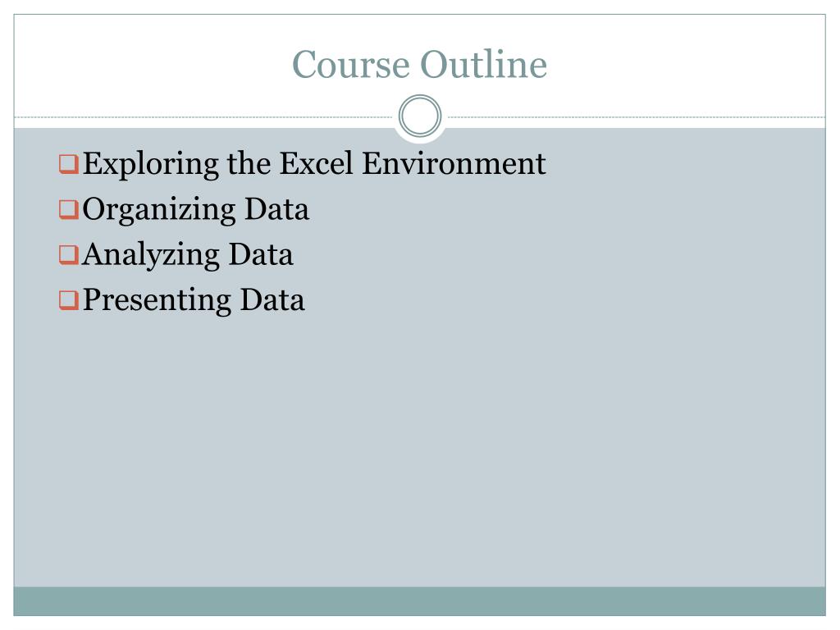Click the red bullet icon before Analyzing Data
Screen dimensions: 840x630
69,255
